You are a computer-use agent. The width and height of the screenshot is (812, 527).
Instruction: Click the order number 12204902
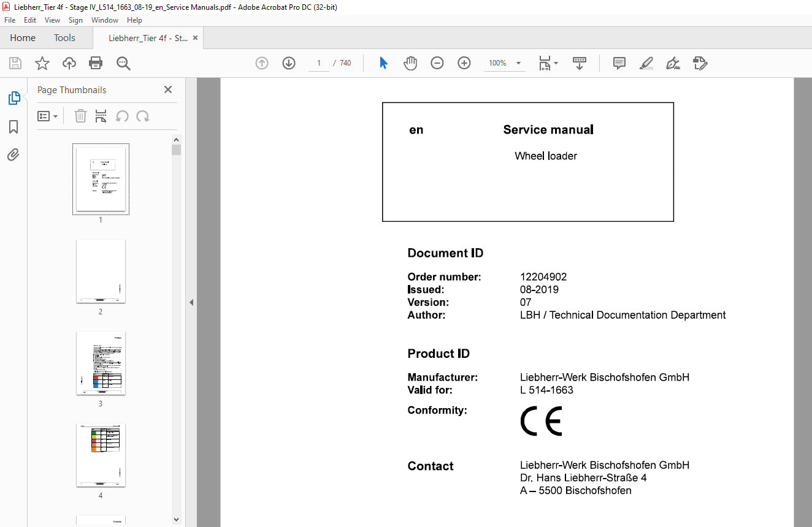tap(543, 277)
